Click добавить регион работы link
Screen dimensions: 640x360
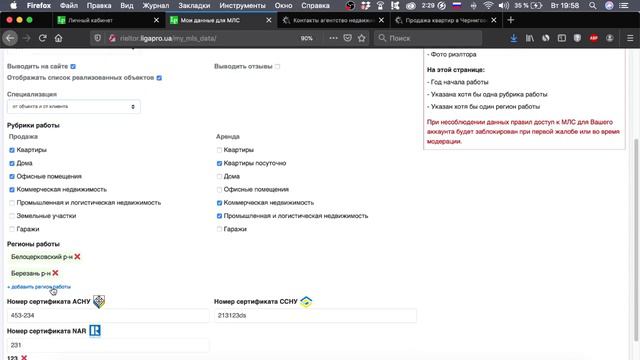39,287
